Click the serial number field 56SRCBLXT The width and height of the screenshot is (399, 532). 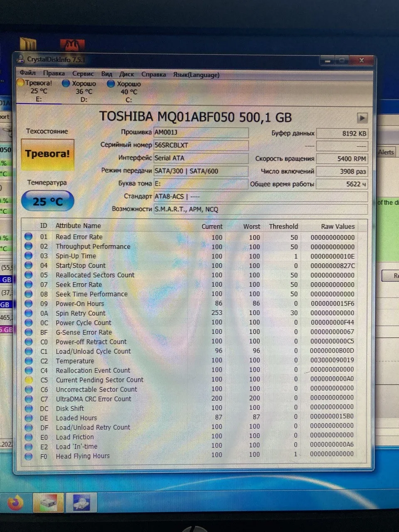201,145
